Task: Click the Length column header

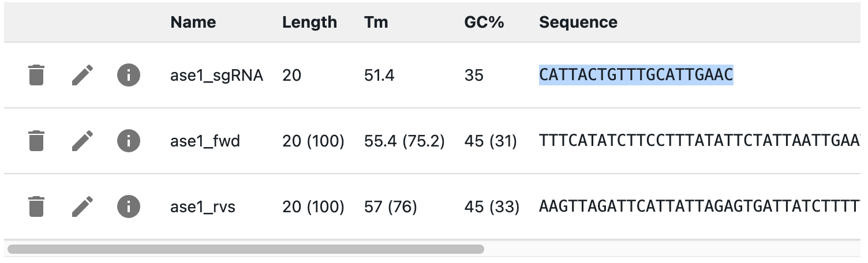Action: click(309, 22)
